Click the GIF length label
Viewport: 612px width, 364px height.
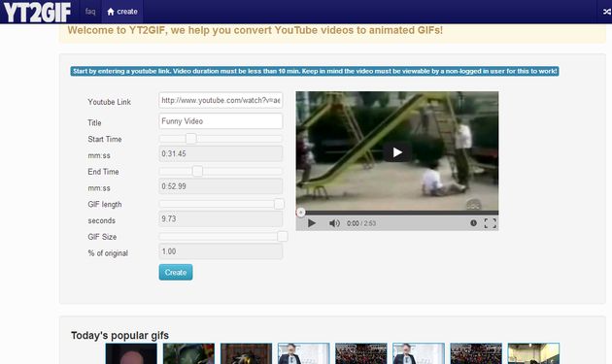point(105,204)
